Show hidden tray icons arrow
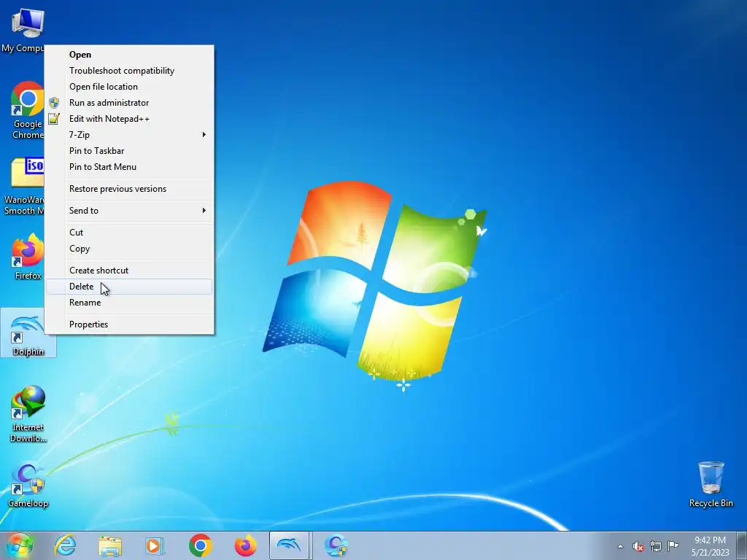Image resolution: width=747 pixels, height=560 pixels. [x=620, y=546]
